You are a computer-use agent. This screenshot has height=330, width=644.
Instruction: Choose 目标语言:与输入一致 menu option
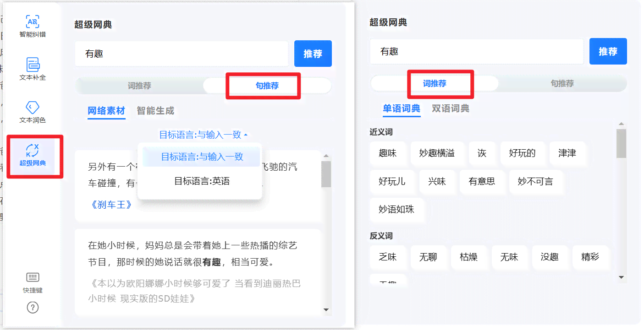tap(202, 157)
